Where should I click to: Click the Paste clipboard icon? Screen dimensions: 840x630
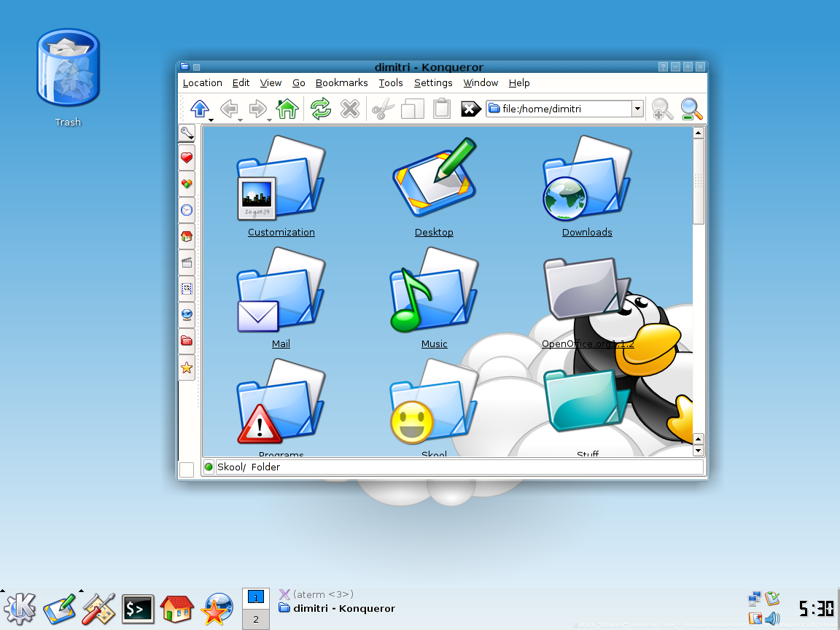click(441, 108)
